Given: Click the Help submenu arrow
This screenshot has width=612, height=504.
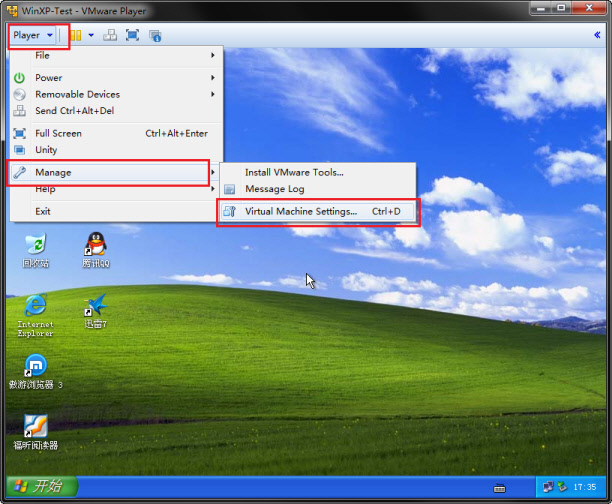Looking at the screenshot, I should click(213, 189).
